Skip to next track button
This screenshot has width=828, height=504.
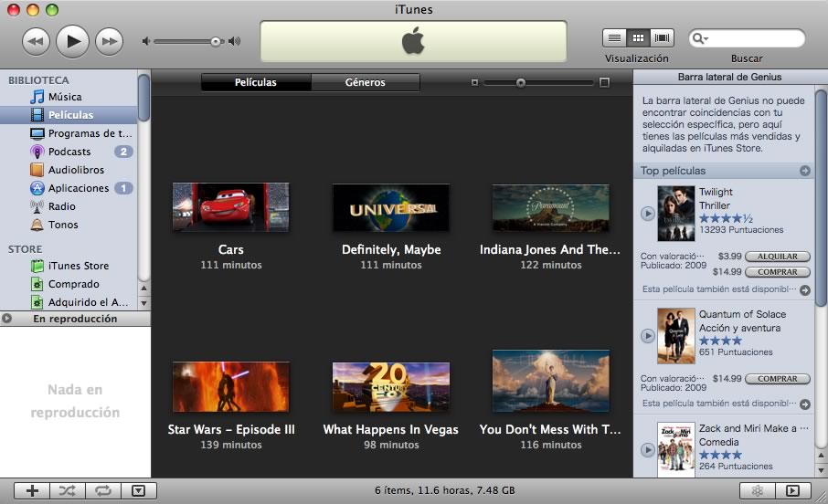pyautogui.click(x=109, y=41)
